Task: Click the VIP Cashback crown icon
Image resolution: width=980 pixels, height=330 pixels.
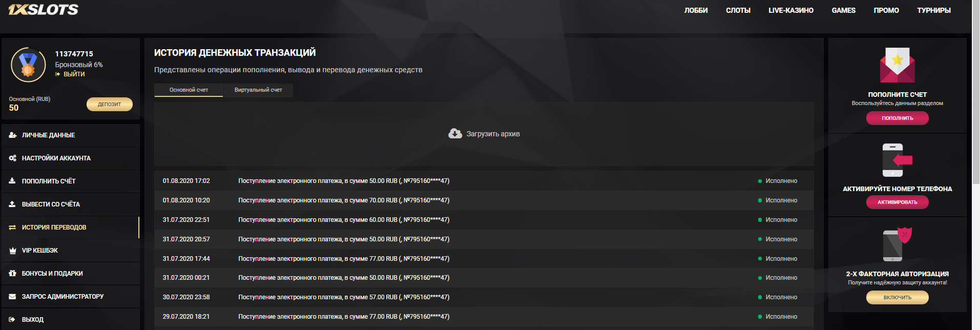Action: (x=13, y=251)
